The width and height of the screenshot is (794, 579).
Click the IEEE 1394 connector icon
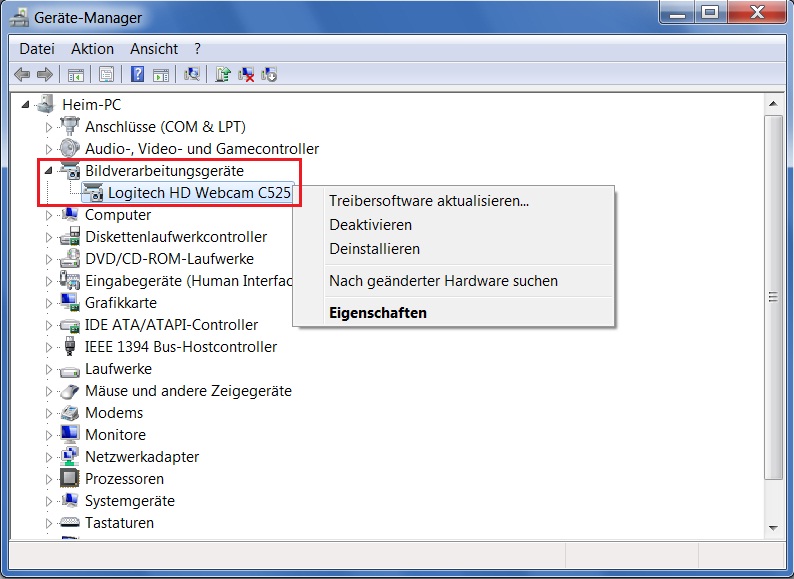point(70,346)
